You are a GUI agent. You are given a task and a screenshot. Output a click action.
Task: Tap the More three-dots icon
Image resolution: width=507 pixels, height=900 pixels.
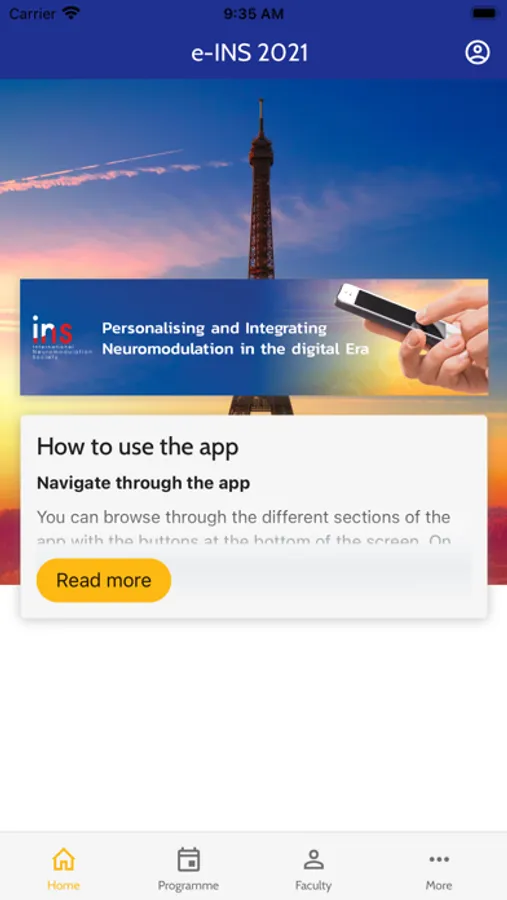click(439, 859)
